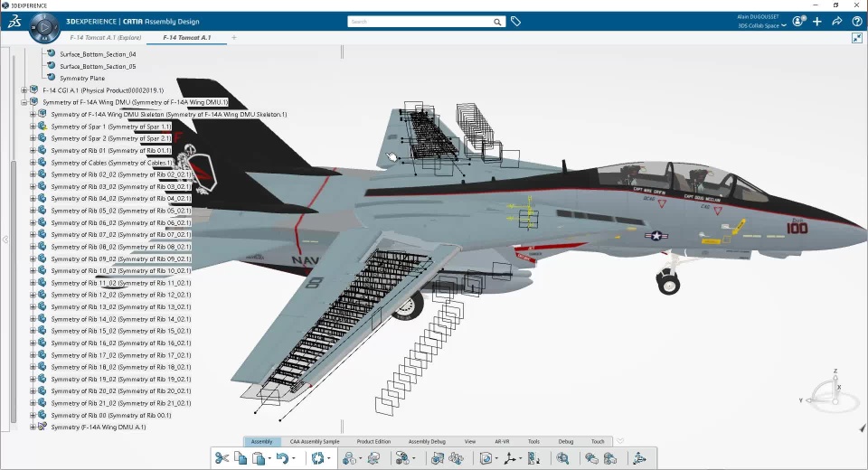Click the axis system tool icon
868x470 pixels.
click(510, 458)
